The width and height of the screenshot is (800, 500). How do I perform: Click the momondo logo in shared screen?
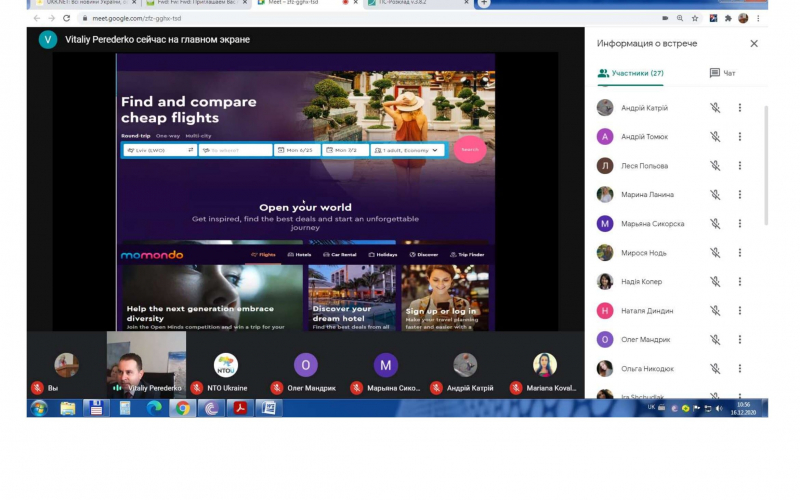[x=152, y=255]
